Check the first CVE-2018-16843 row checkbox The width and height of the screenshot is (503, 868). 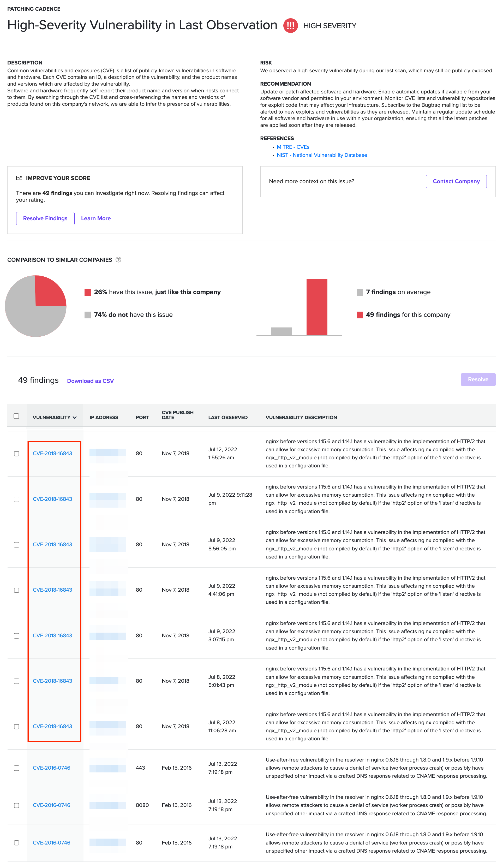16,454
